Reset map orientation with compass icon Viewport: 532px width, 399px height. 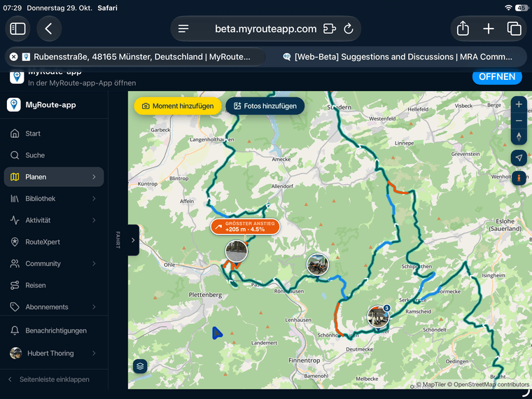click(x=519, y=136)
